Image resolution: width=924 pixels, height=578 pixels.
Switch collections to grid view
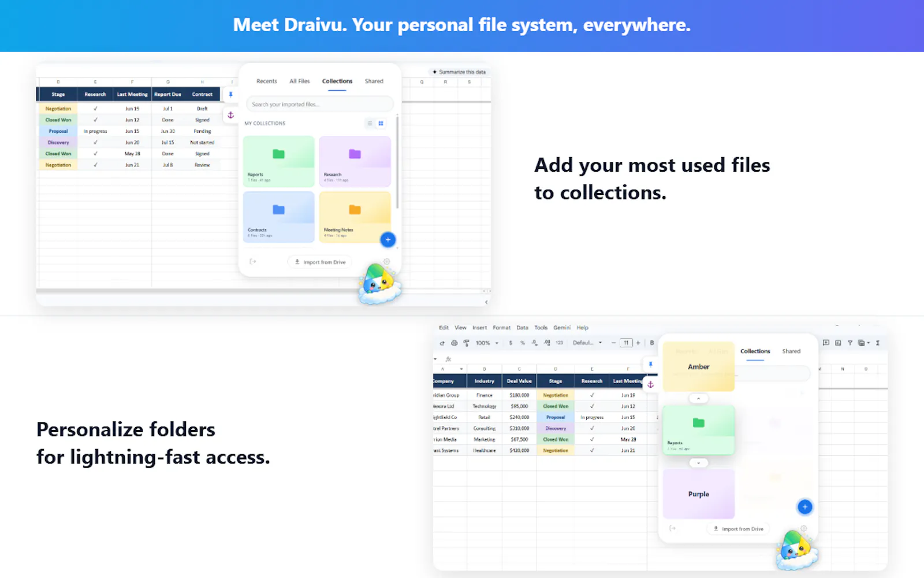[x=381, y=123]
